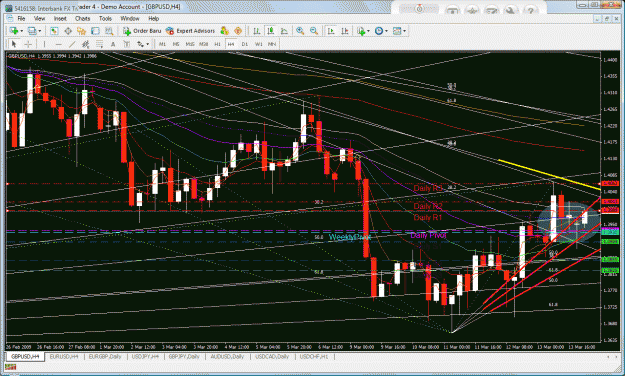Screen dimensions: 625x376
Task: Open the Insert menu
Action: pos(60,18)
